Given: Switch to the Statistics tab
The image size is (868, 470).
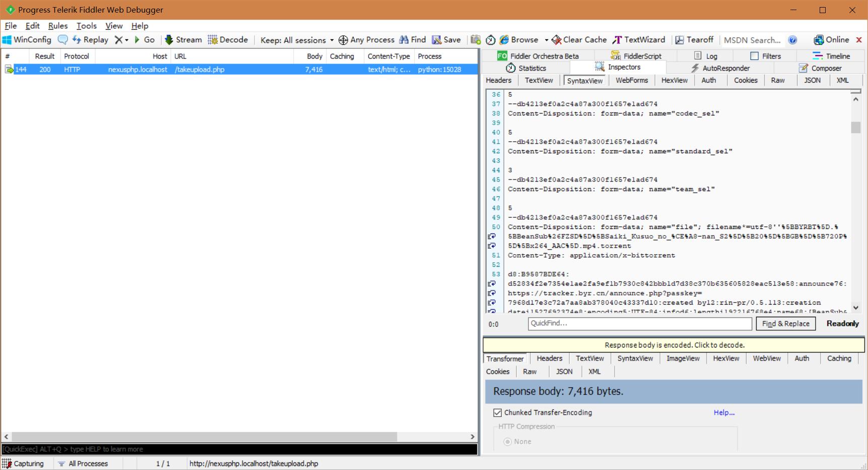Looking at the screenshot, I should pyautogui.click(x=526, y=68).
